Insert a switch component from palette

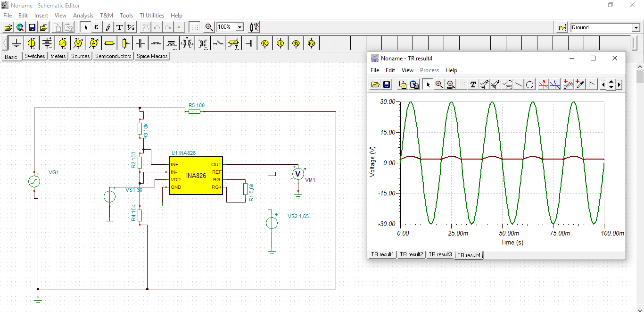(218, 43)
